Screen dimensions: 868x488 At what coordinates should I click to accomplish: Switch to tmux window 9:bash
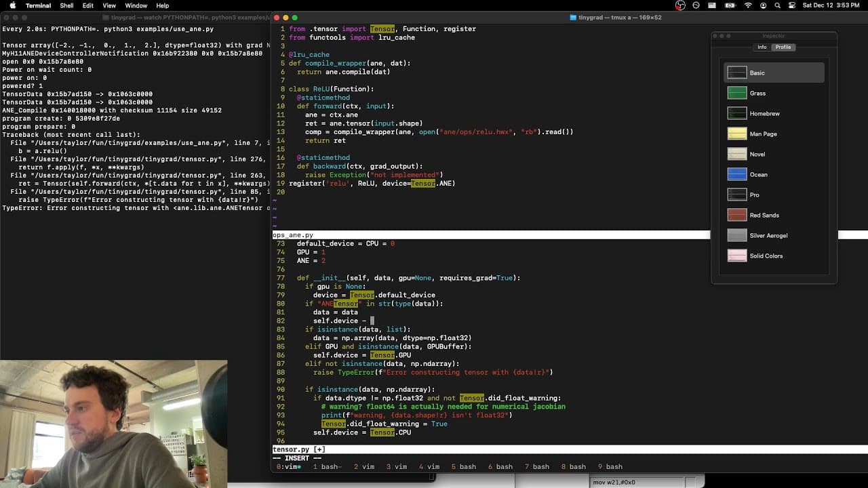tap(610, 467)
